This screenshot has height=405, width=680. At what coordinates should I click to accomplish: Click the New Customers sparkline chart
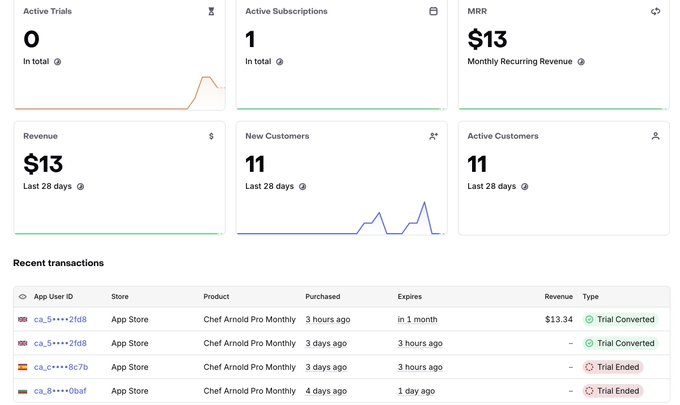pos(341,217)
